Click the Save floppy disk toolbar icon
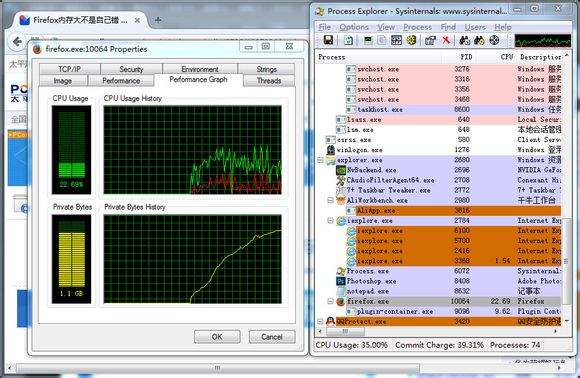 tap(328, 40)
